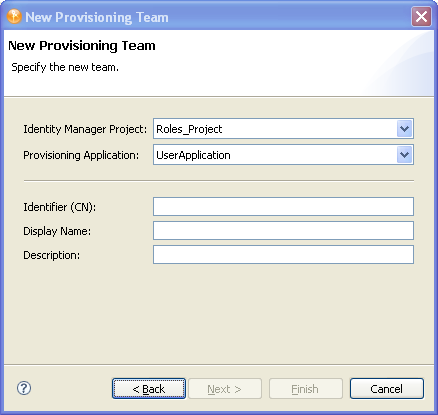The width and height of the screenshot is (438, 415).
Task: Click the Description label
Action: coord(52,255)
